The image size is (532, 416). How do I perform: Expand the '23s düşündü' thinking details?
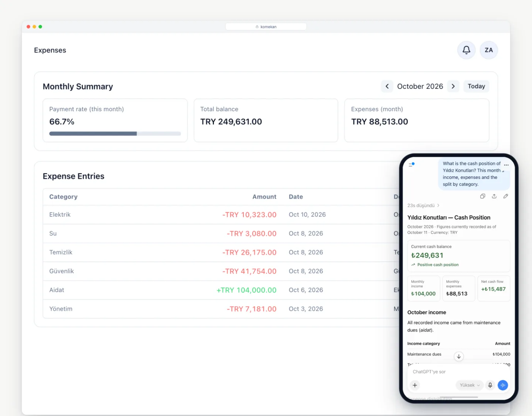coord(423,206)
